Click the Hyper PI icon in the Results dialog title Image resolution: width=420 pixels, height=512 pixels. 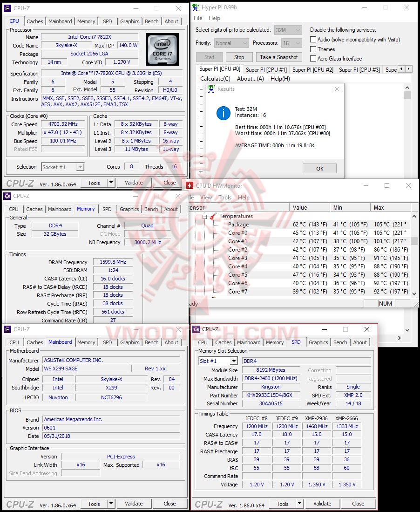[211, 89]
